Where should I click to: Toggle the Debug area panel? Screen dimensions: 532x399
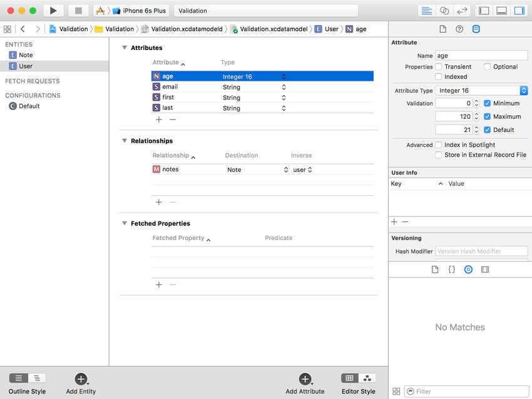click(x=501, y=11)
